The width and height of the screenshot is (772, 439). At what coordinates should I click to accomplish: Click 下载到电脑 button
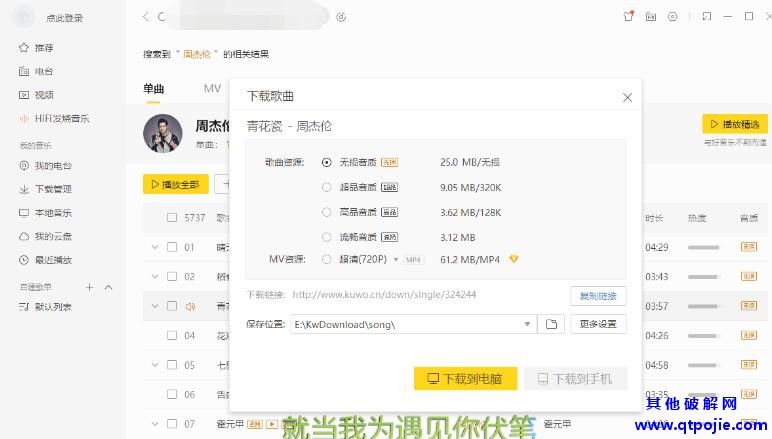(465, 378)
